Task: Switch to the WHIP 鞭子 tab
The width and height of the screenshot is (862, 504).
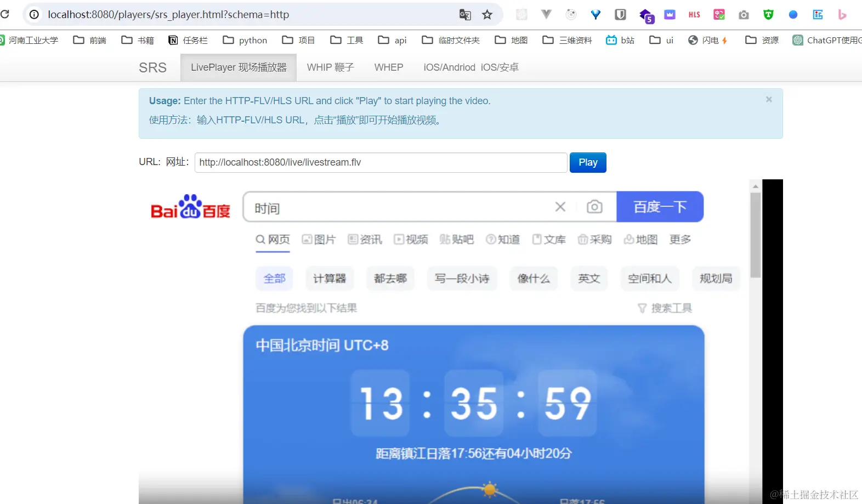Action: [330, 67]
